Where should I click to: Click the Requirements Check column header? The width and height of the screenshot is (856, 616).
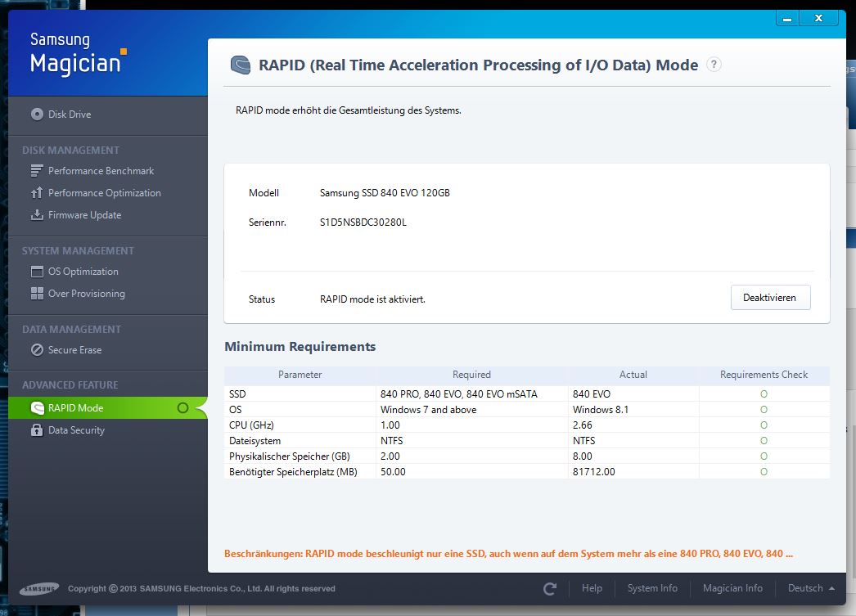point(764,375)
